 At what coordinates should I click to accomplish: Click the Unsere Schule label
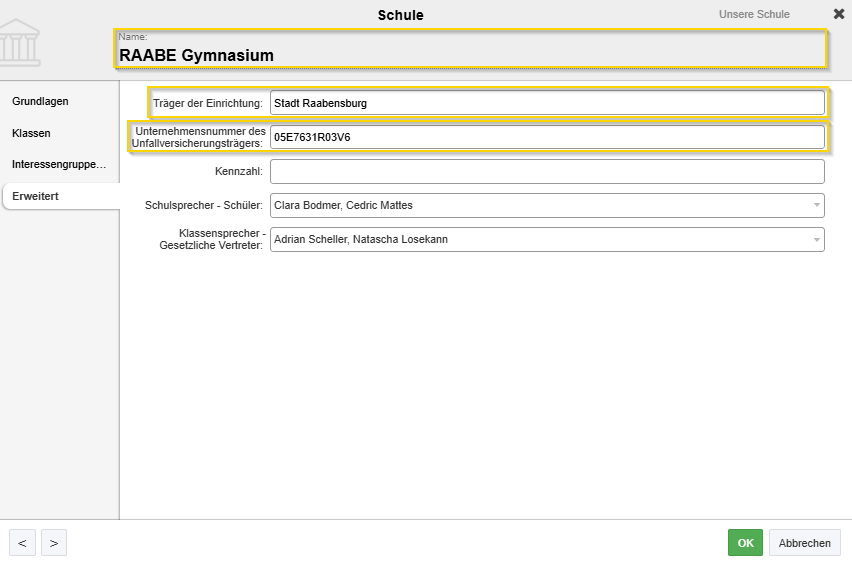tap(754, 14)
